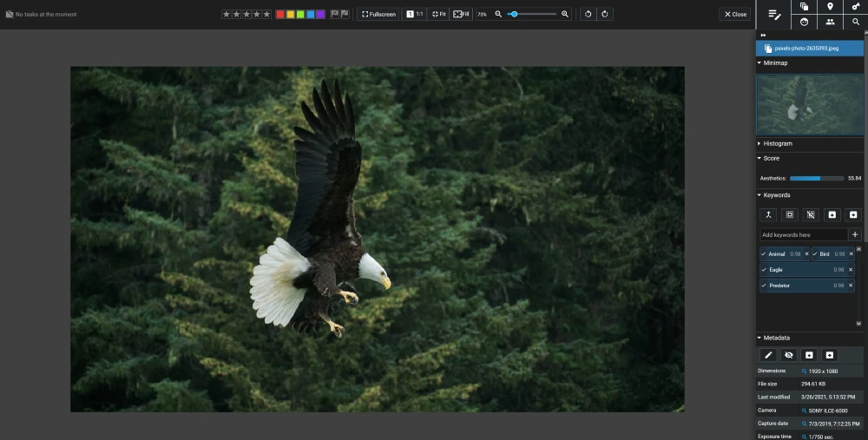Click the minimap eagle thumbnail

(810, 105)
